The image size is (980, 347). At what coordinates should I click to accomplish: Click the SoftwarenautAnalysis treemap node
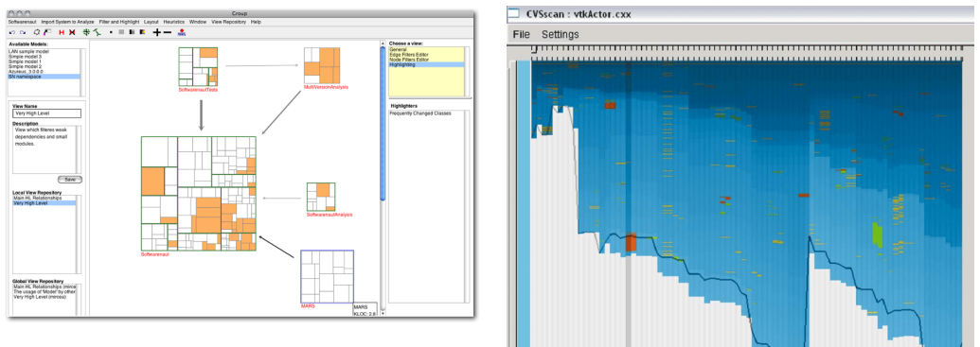pyautogui.click(x=321, y=198)
